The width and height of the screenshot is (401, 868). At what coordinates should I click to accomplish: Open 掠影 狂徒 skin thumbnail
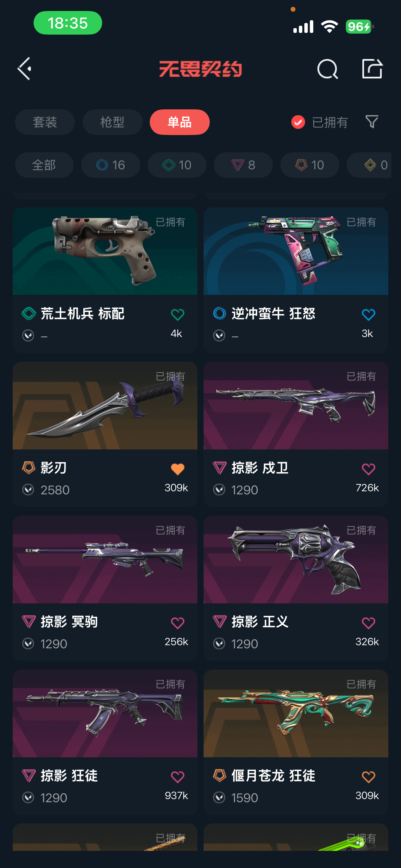pyautogui.click(x=105, y=713)
